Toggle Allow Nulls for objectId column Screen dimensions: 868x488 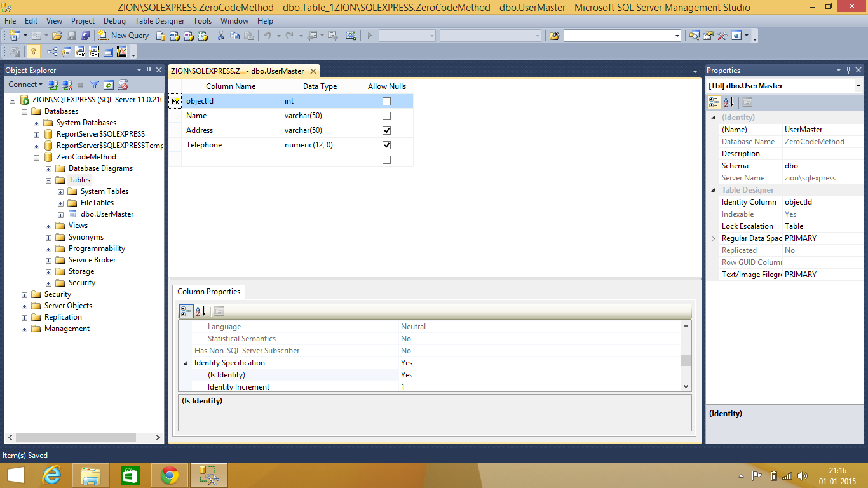click(x=386, y=101)
